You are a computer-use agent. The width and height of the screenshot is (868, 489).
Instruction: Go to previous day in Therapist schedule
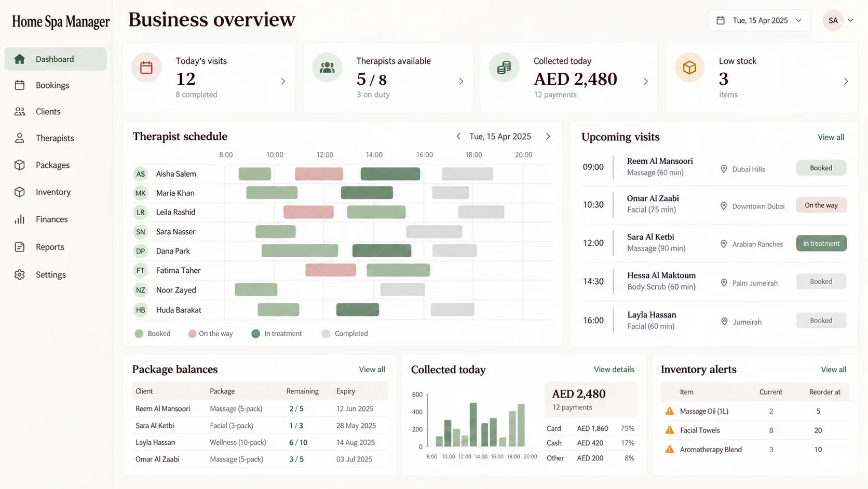coord(458,136)
